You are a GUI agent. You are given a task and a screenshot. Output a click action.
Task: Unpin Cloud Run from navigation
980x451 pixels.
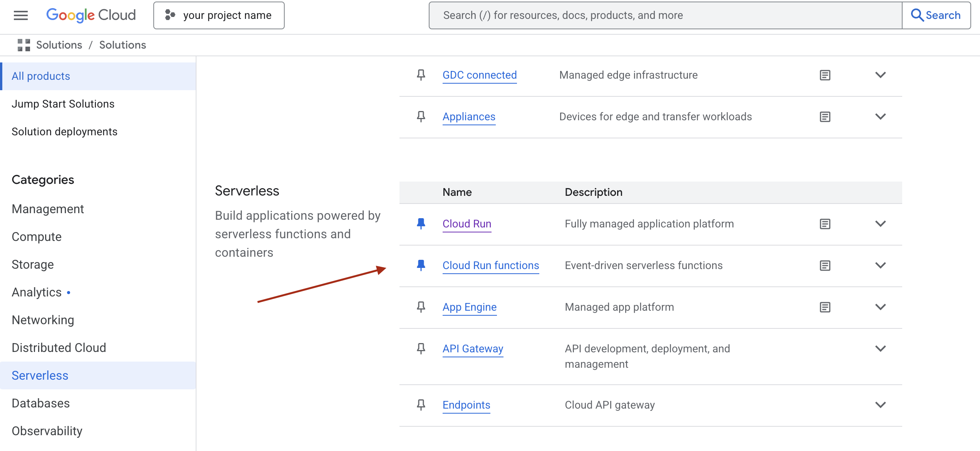click(421, 224)
